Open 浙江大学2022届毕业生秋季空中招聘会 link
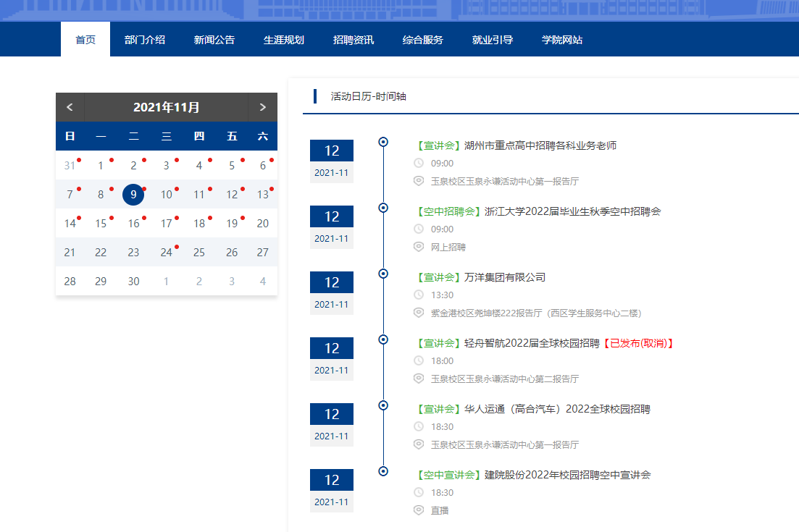The image size is (799, 532). [573, 211]
